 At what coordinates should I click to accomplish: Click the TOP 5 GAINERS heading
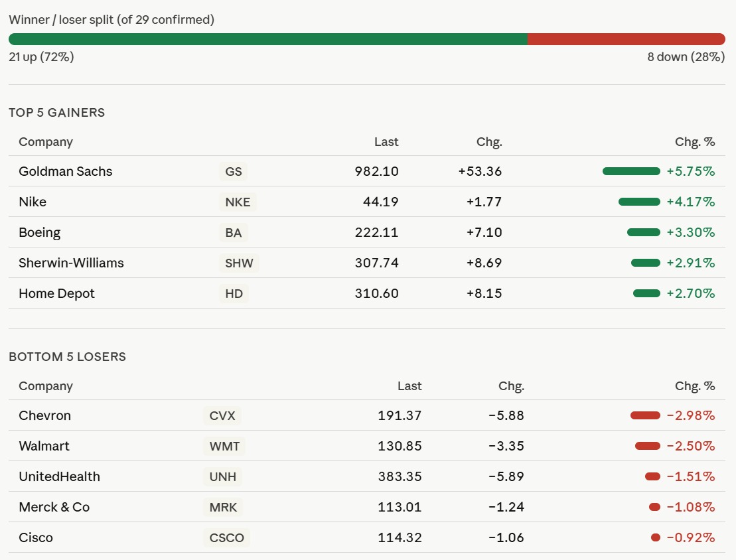pos(57,113)
